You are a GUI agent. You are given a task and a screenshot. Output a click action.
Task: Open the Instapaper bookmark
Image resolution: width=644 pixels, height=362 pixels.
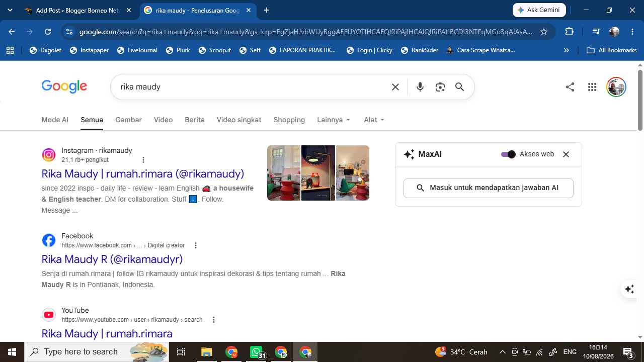[89, 50]
